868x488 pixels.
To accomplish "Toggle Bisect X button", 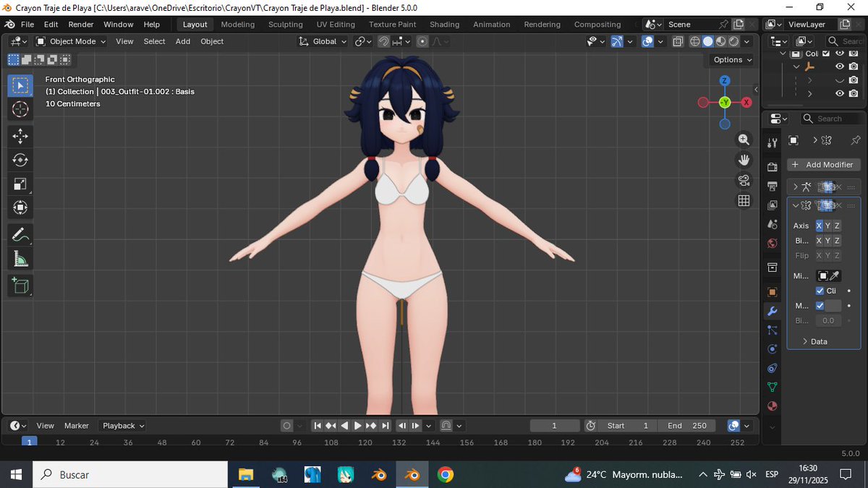I will point(820,241).
